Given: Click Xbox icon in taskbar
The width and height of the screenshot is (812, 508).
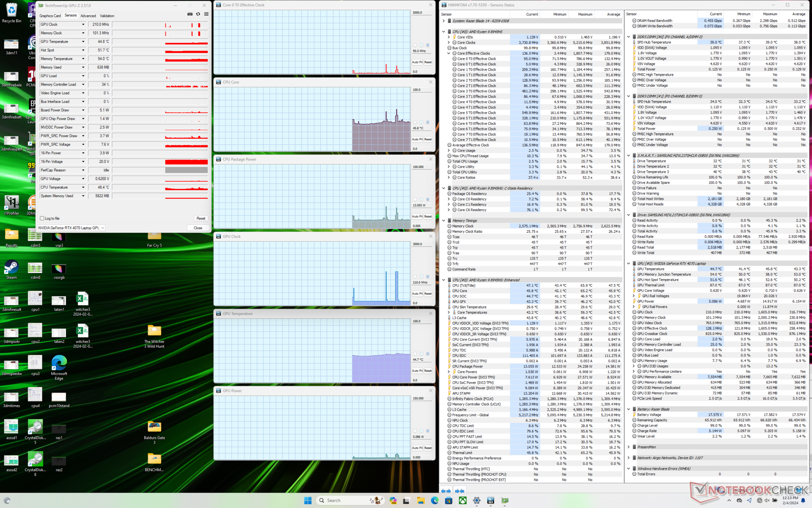Looking at the screenshot, I should [463, 500].
